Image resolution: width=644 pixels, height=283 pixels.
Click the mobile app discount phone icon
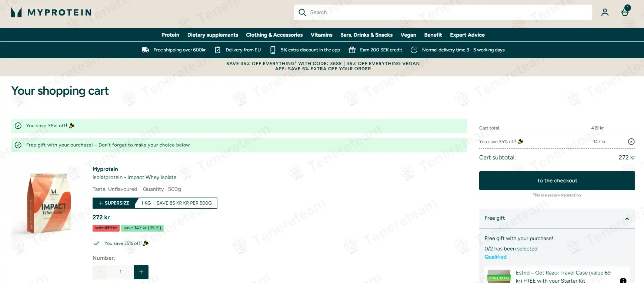(x=273, y=50)
